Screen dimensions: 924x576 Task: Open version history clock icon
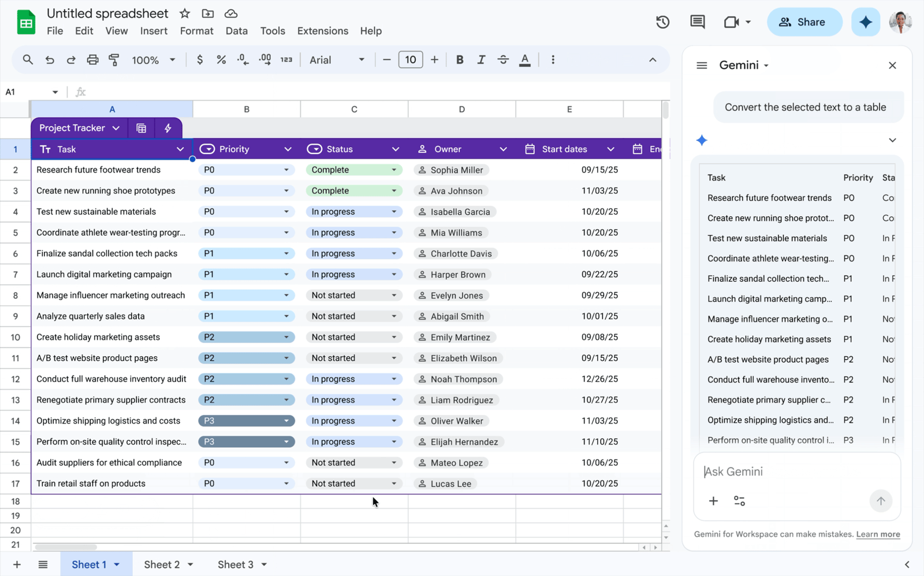(x=663, y=22)
